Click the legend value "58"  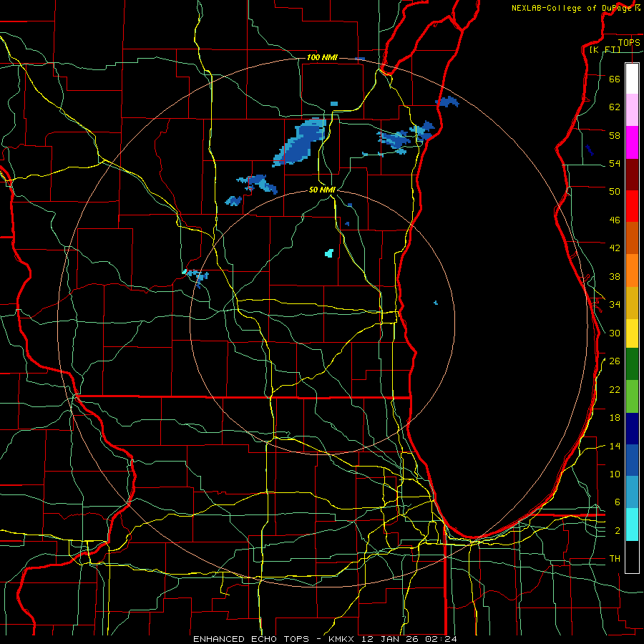click(615, 135)
